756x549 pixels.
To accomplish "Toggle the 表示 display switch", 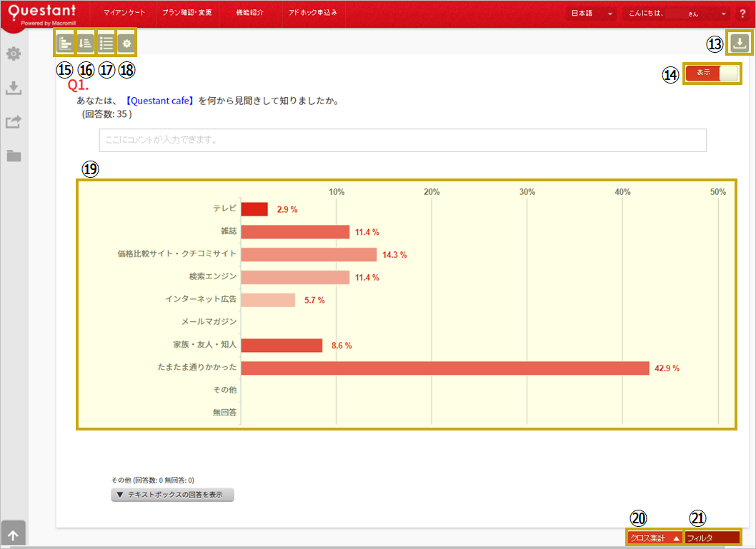I will coord(712,73).
